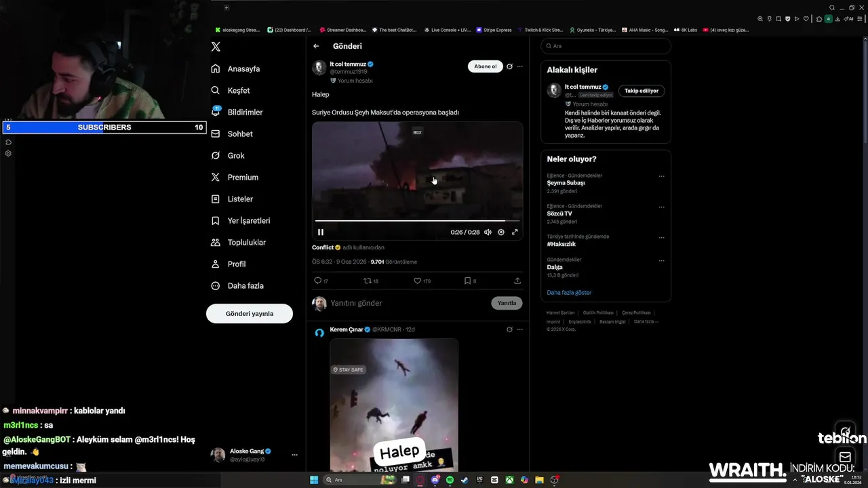868x488 pixels.
Task: Open more options on lt col temmuz post
Action: (520, 66)
